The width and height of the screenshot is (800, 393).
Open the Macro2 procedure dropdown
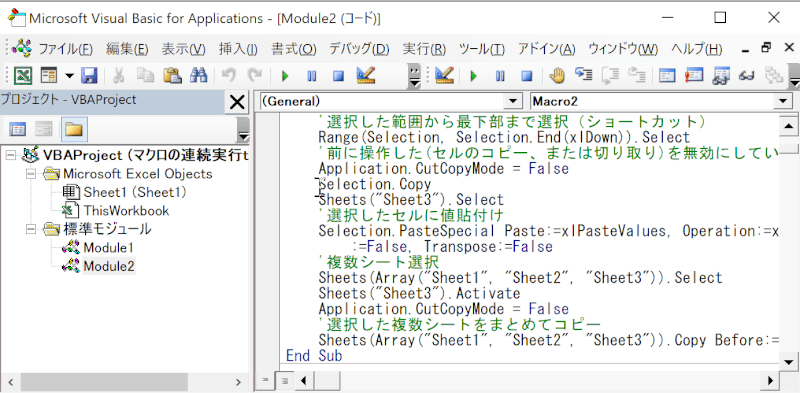click(x=783, y=101)
